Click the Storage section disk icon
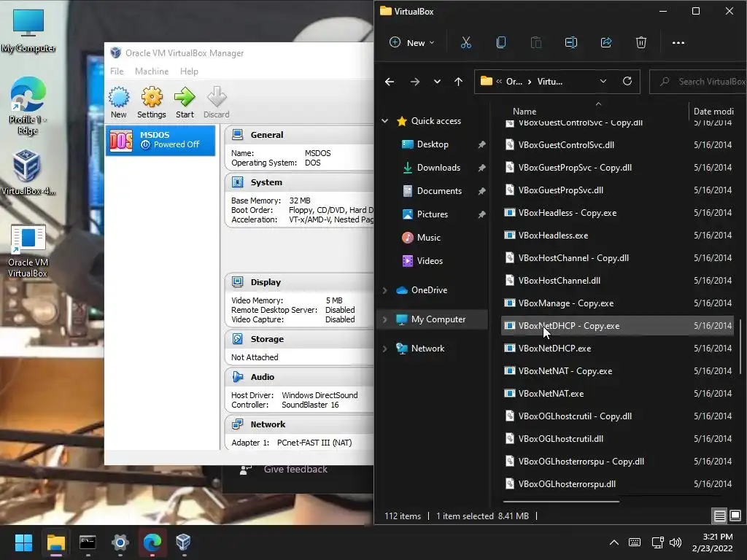The width and height of the screenshot is (747, 560). tap(237, 338)
